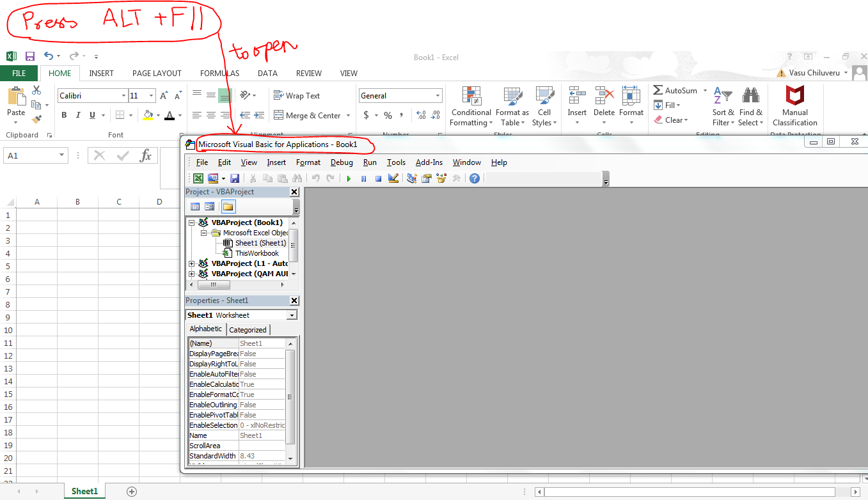Click Find binoculars icon in VBA toolbar

pyautogui.click(x=297, y=178)
